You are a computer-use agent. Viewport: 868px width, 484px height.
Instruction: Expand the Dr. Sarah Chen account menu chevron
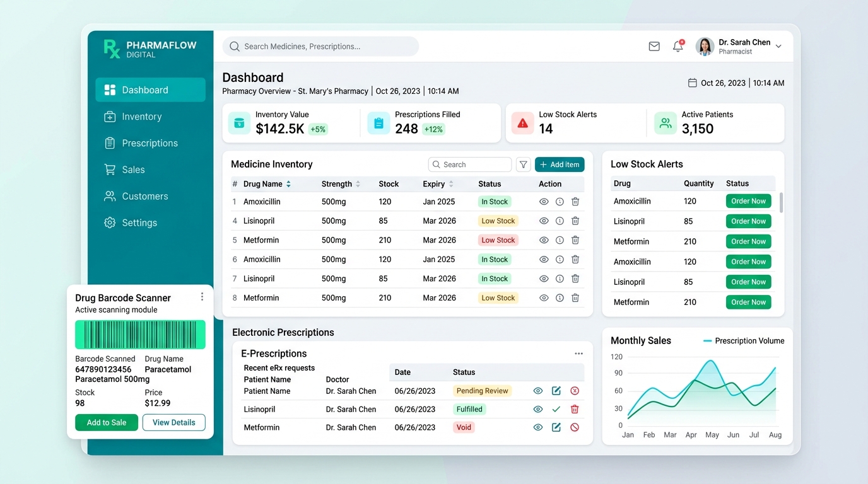[778, 47]
